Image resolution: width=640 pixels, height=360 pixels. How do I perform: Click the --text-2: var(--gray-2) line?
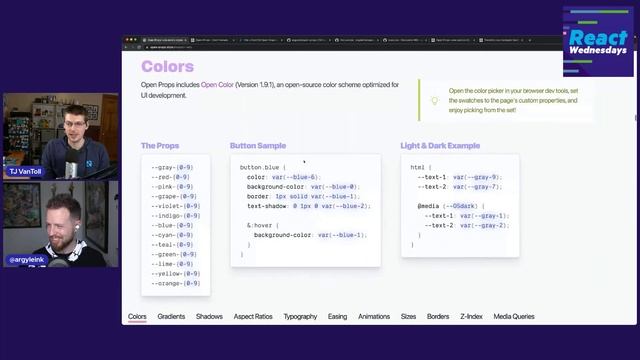click(467, 225)
